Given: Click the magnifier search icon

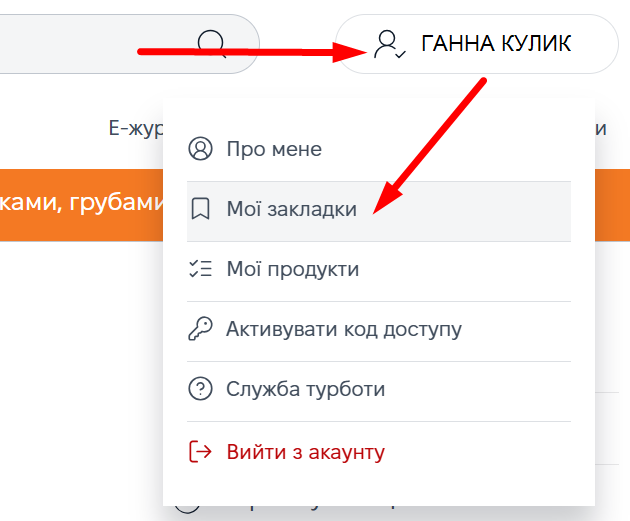Looking at the screenshot, I should (212, 43).
